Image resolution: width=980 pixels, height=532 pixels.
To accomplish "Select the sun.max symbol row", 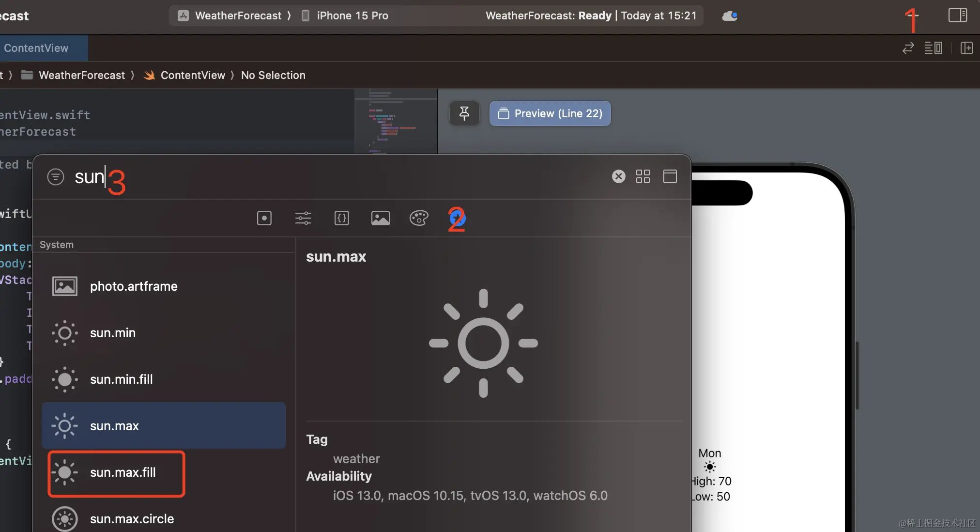I will point(164,425).
